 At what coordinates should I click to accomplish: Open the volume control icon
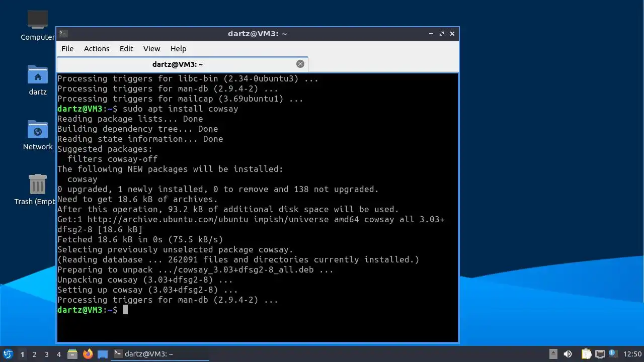tap(568, 354)
